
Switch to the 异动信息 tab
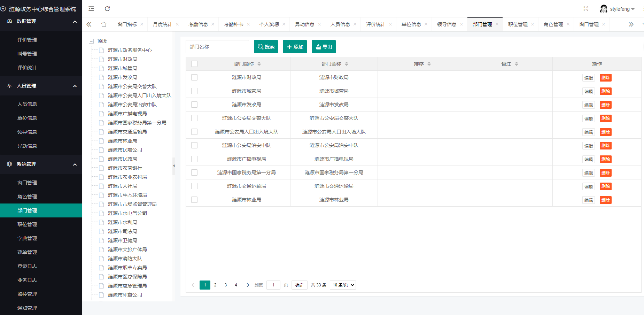[304, 24]
